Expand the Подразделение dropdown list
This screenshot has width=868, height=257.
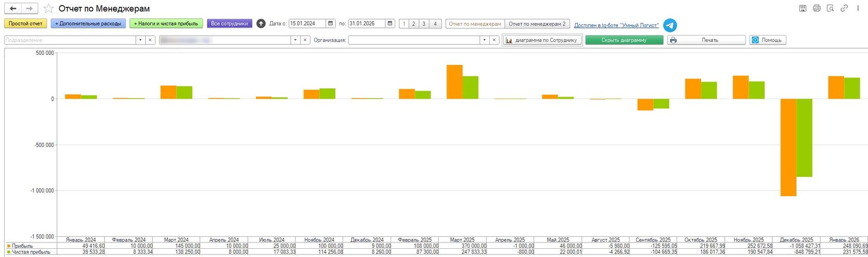click(x=141, y=40)
